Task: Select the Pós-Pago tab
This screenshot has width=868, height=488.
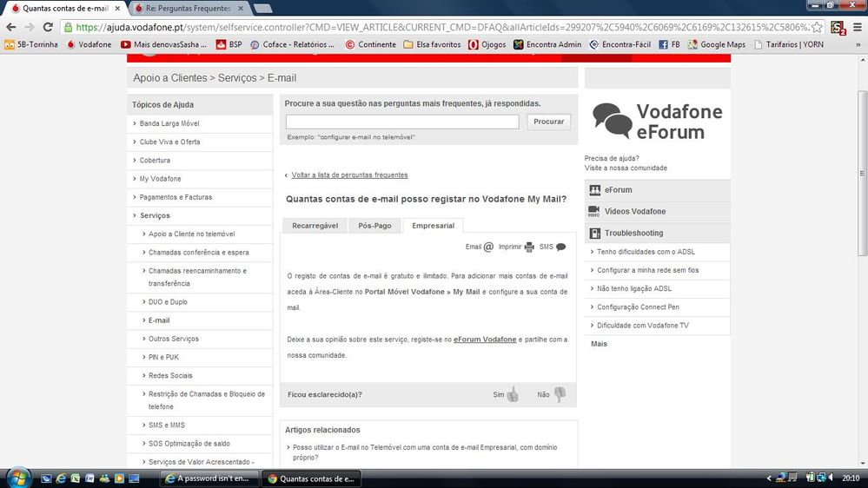Action: (374, 226)
